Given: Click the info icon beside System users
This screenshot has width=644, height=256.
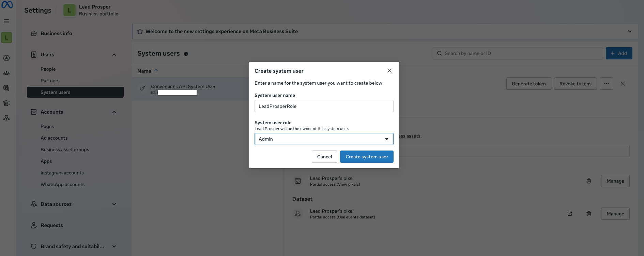Looking at the screenshot, I should coord(186,54).
